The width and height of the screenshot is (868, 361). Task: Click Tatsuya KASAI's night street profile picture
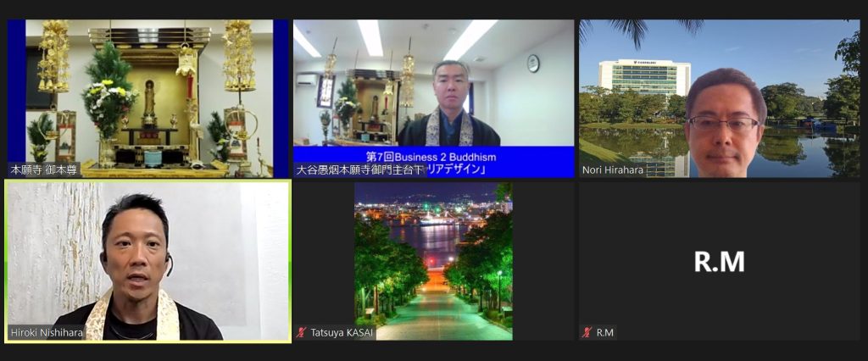(433, 261)
